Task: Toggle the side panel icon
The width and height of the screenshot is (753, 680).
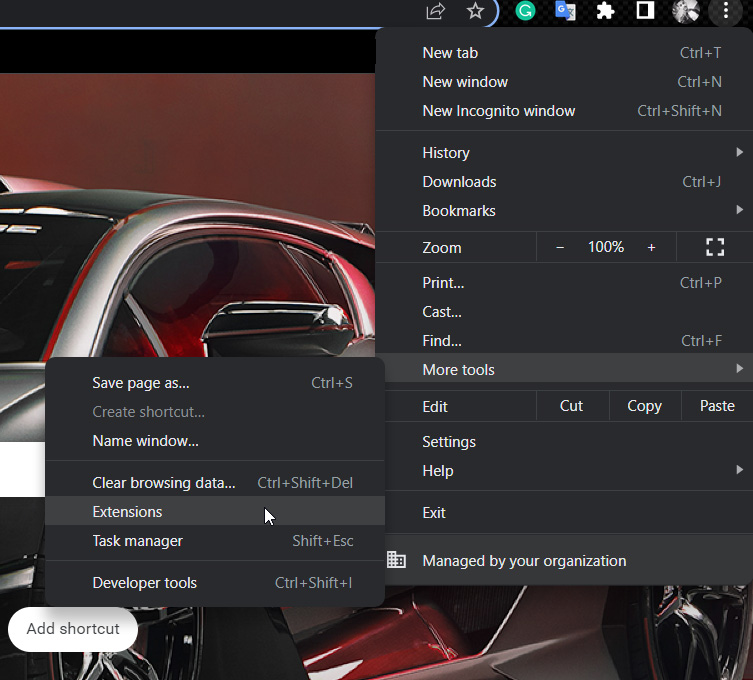Action: (645, 10)
